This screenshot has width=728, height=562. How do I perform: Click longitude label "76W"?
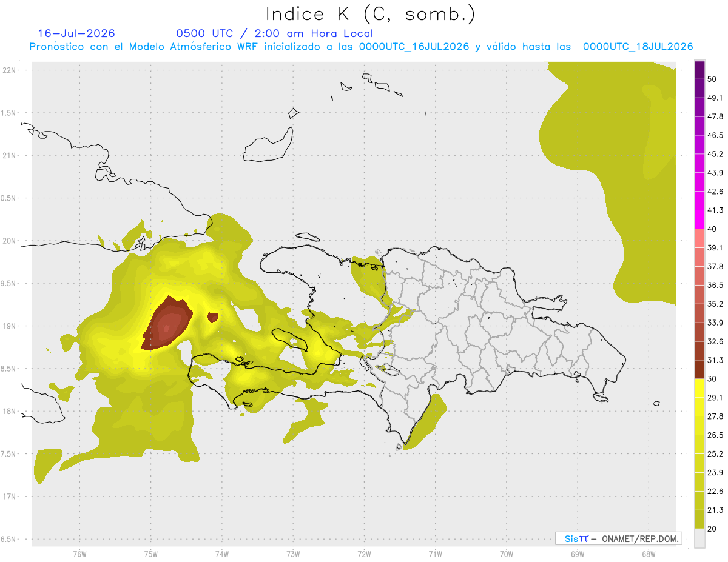click(79, 554)
